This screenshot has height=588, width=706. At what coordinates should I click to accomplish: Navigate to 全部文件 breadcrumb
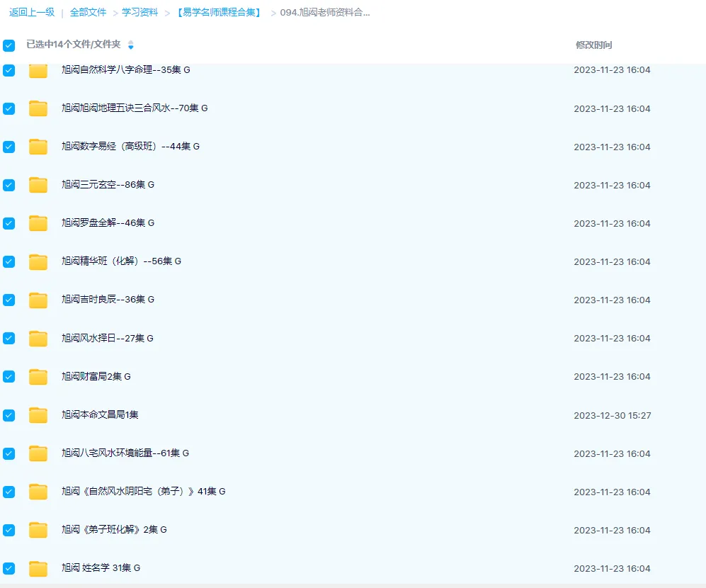coord(89,12)
